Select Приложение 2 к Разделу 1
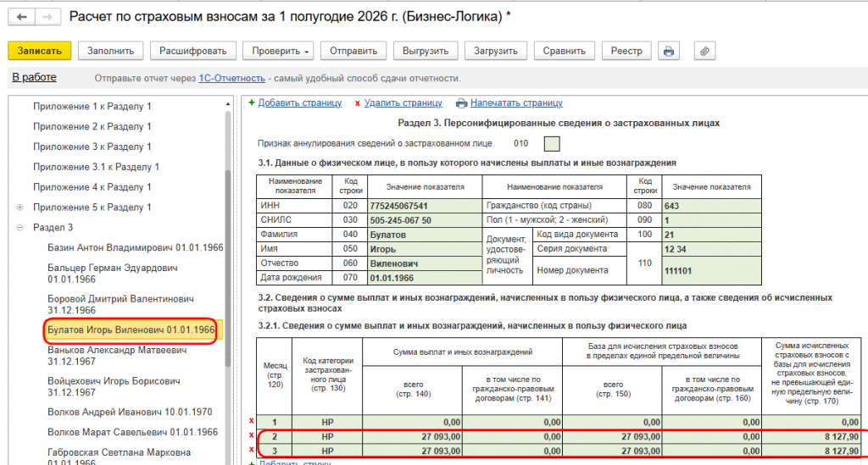The image size is (868, 465). [92, 126]
